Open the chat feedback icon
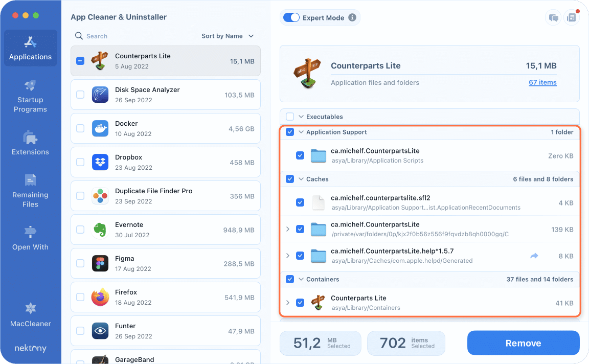The image size is (589, 364). tap(553, 18)
